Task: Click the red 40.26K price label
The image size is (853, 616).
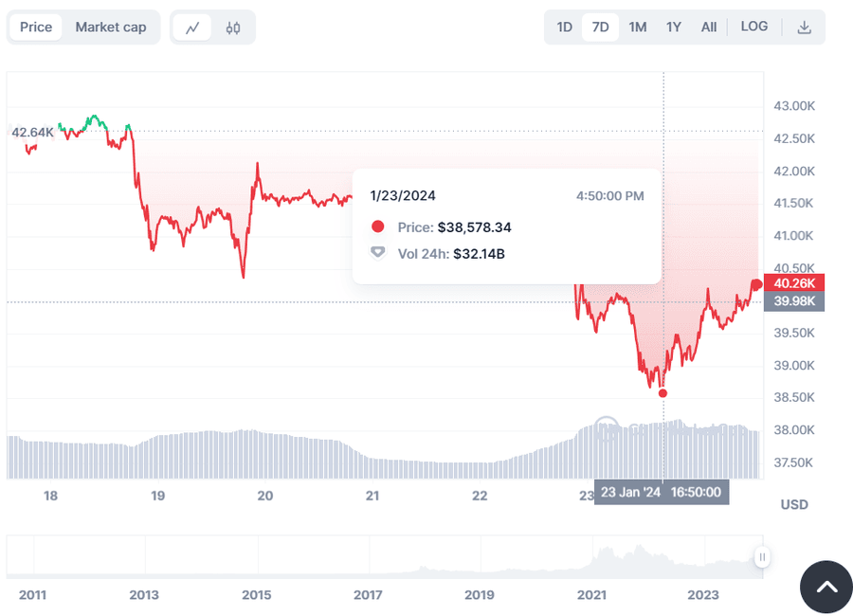Action: tap(794, 282)
